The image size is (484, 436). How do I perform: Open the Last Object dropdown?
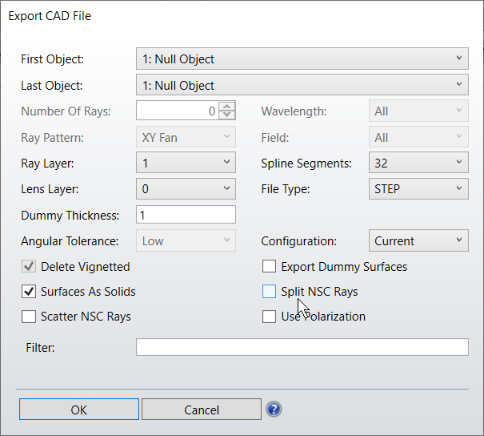[302, 85]
